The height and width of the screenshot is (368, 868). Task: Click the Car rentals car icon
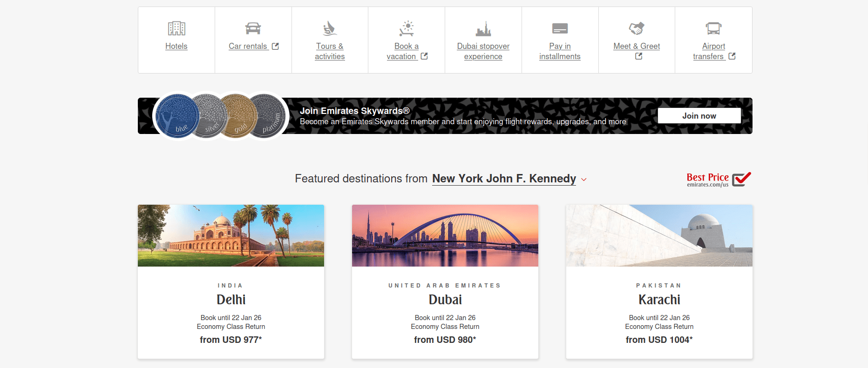pyautogui.click(x=253, y=28)
